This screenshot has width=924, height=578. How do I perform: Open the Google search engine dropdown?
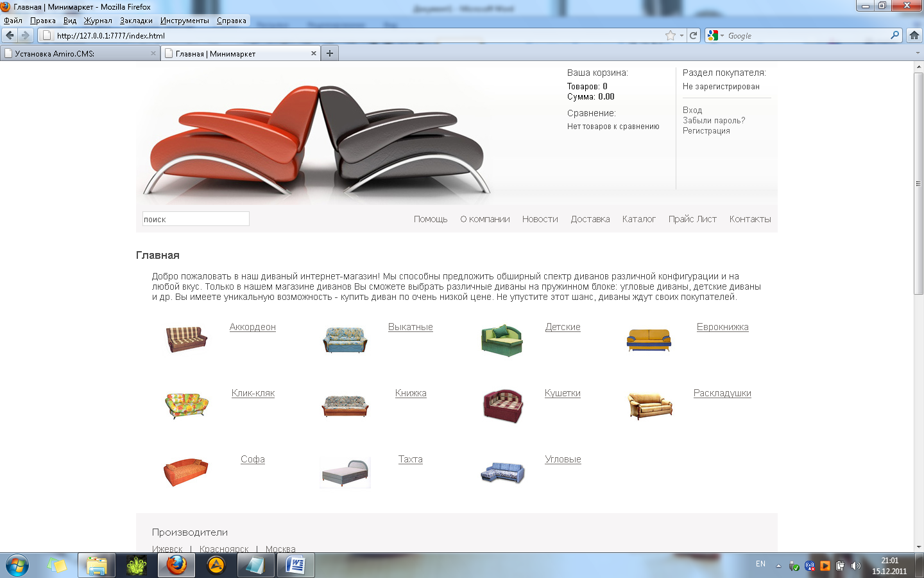click(715, 35)
